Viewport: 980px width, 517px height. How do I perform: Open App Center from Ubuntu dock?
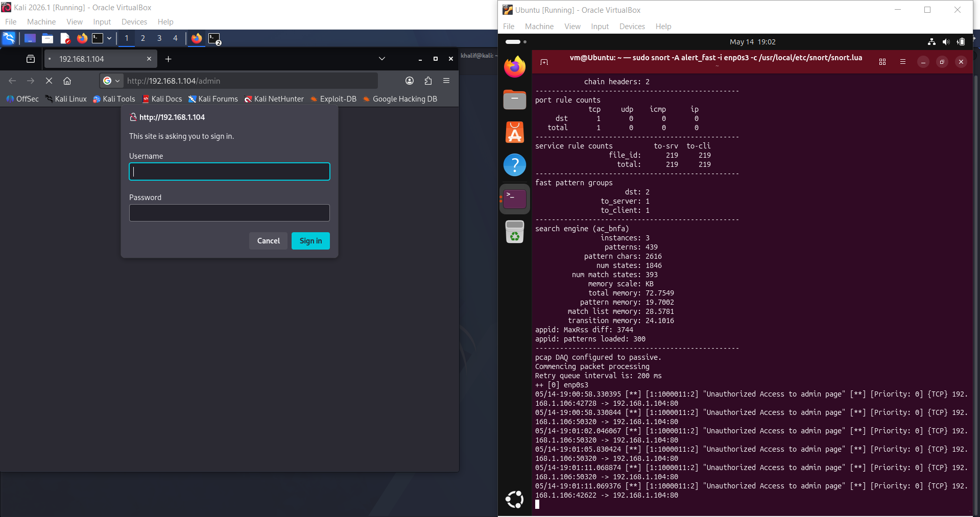point(515,132)
